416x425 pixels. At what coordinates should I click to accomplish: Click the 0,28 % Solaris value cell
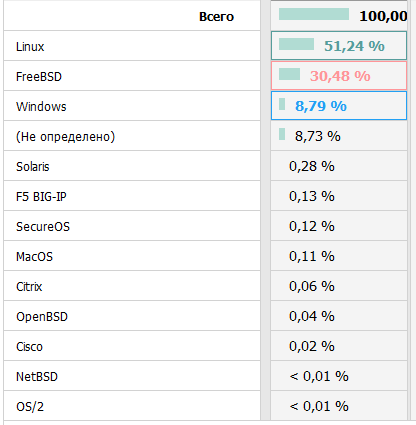click(x=339, y=166)
